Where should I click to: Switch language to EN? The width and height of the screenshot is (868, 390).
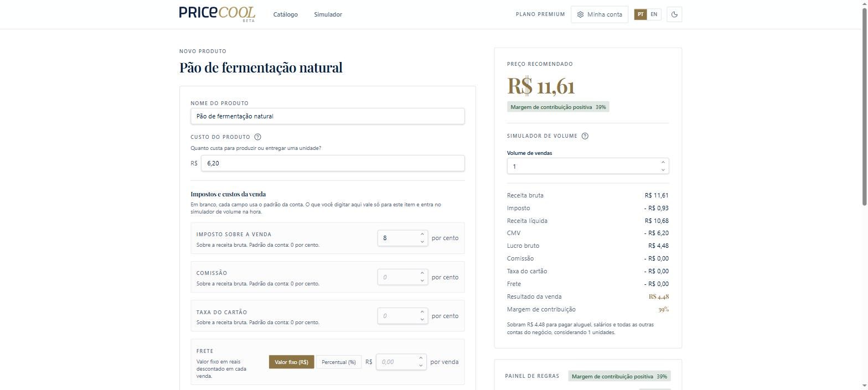click(x=654, y=14)
